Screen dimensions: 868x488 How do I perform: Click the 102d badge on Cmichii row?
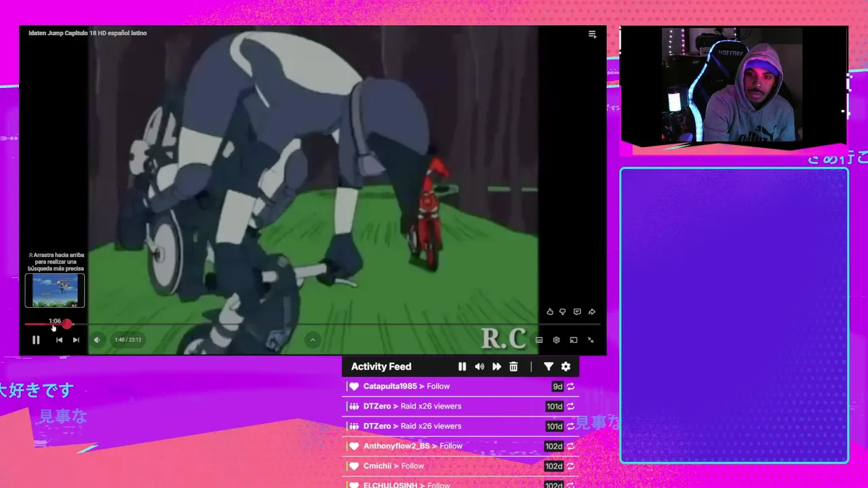point(554,466)
